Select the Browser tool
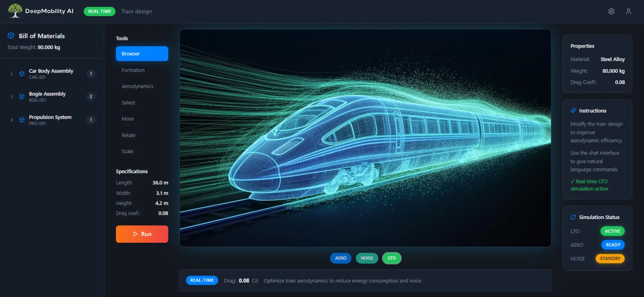Image resolution: width=644 pixels, height=297 pixels. tap(142, 54)
